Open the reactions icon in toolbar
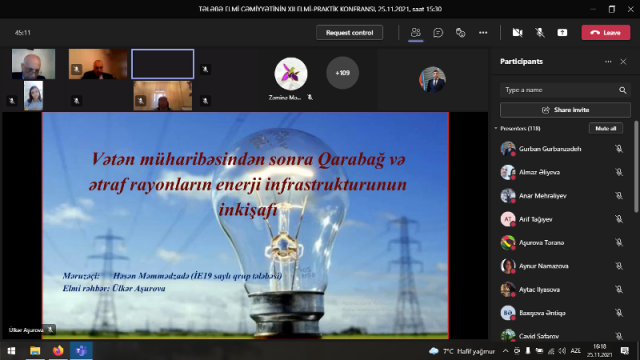This screenshot has width=640, height=360. tap(460, 33)
